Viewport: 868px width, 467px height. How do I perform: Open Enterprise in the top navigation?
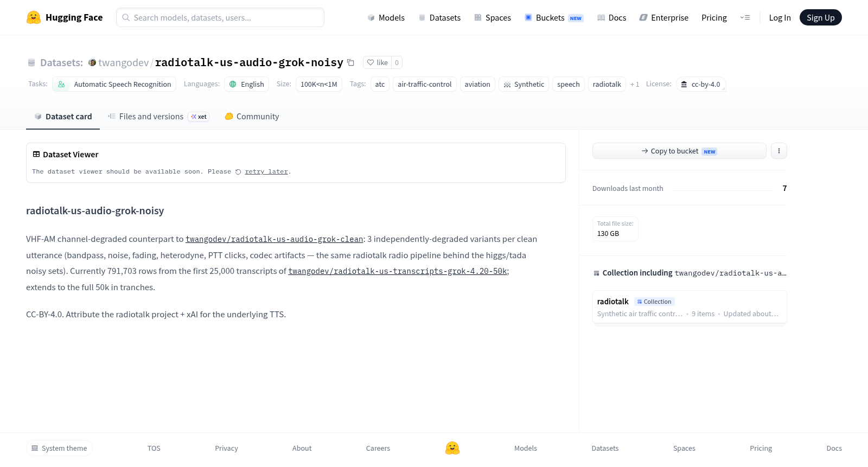(664, 17)
